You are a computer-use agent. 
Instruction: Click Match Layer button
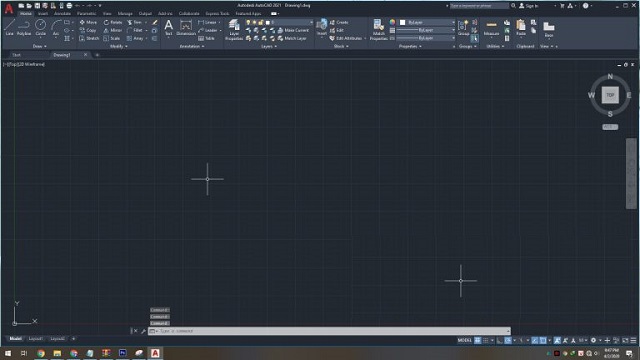click(x=292, y=38)
